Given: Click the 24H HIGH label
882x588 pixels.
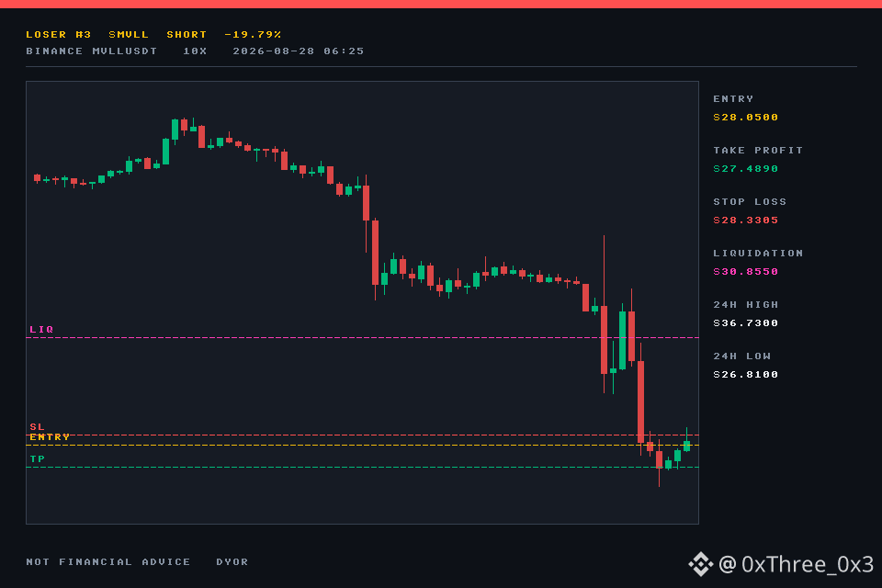Looking at the screenshot, I should pyautogui.click(x=746, y=305).
